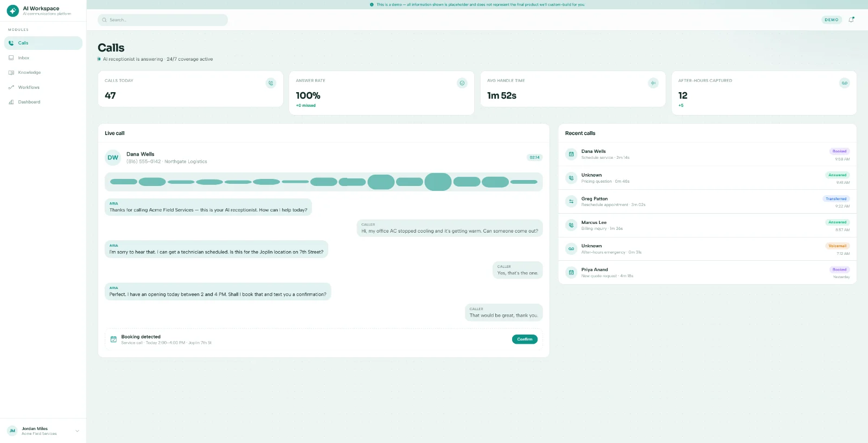Click ARIA's greeting message bubble

(x=208, y=207)
